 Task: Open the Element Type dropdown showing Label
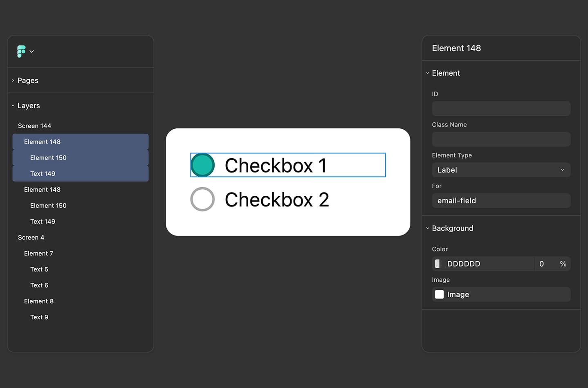pyautogui.click(x=501, y=170)
